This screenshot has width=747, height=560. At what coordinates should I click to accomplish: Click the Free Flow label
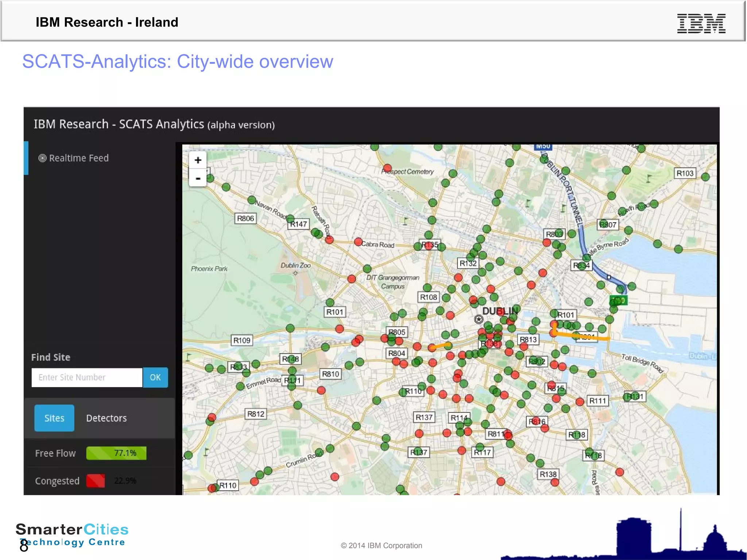coord(55,453)
